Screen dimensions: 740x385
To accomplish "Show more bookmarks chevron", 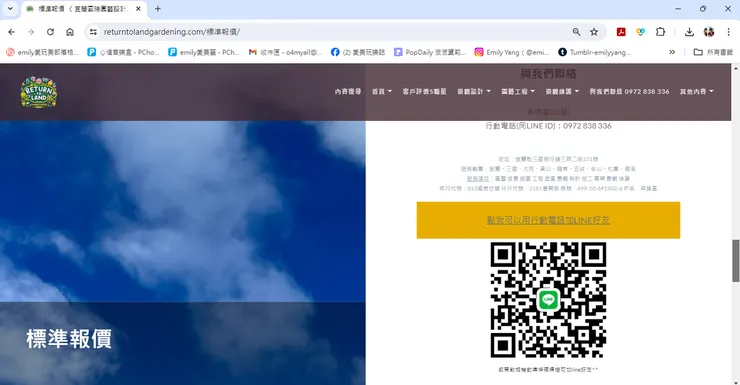I will pos(672,52).
